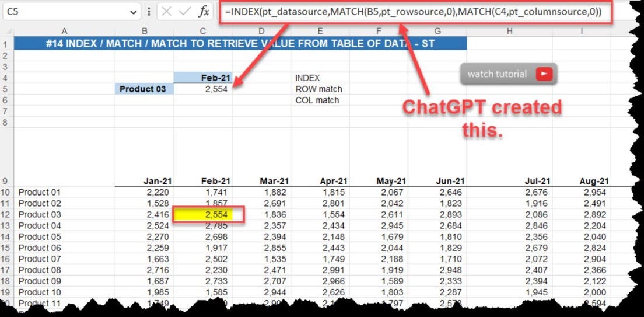Image resolution: width=644 pixels, height=317 pixels.
Task: Click the blue title banner cell
Action: click(240, 44)
